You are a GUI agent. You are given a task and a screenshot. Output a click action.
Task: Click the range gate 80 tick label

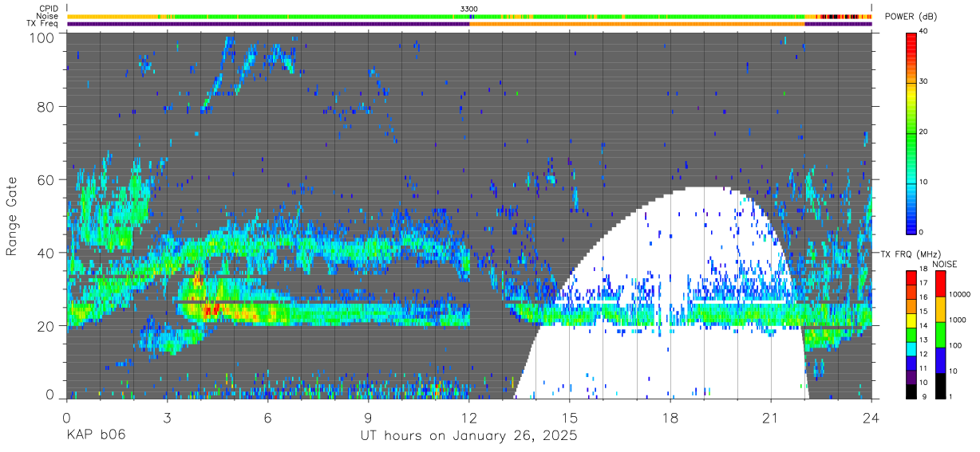tap(46, 106)
